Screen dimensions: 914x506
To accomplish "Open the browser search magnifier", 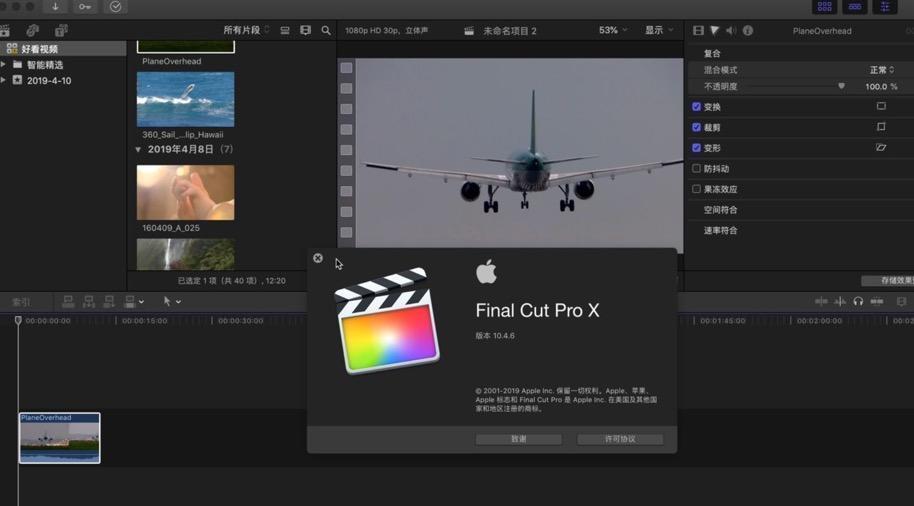I will click(326, 30).
